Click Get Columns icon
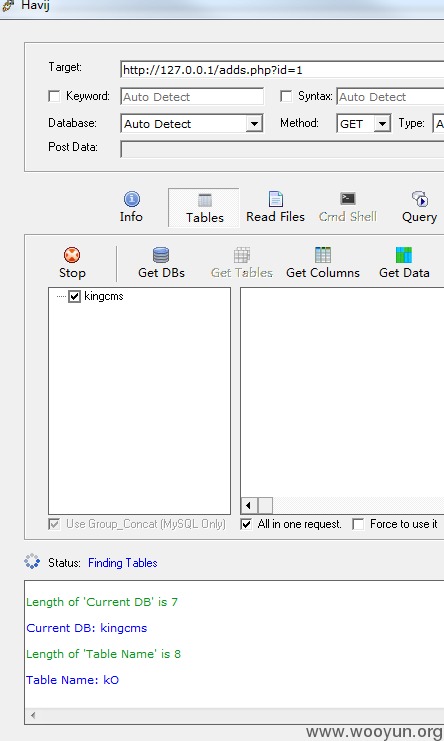This screenshot has width=444, height=741. point(323,255)
